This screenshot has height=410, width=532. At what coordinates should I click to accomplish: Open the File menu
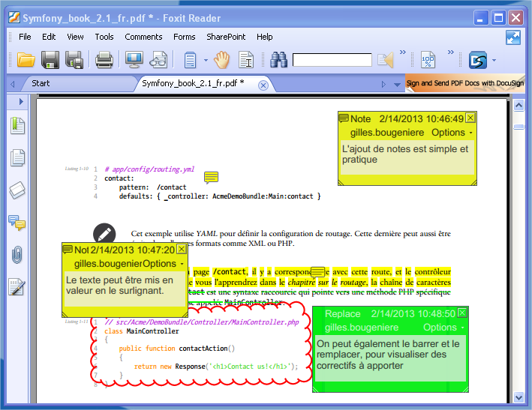[25, 37]
